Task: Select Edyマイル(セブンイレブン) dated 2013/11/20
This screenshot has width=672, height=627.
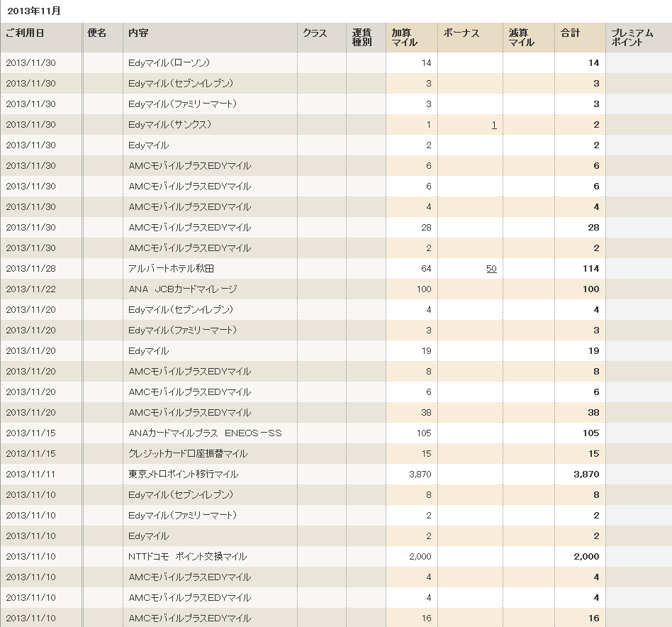Action: point(181,310)
